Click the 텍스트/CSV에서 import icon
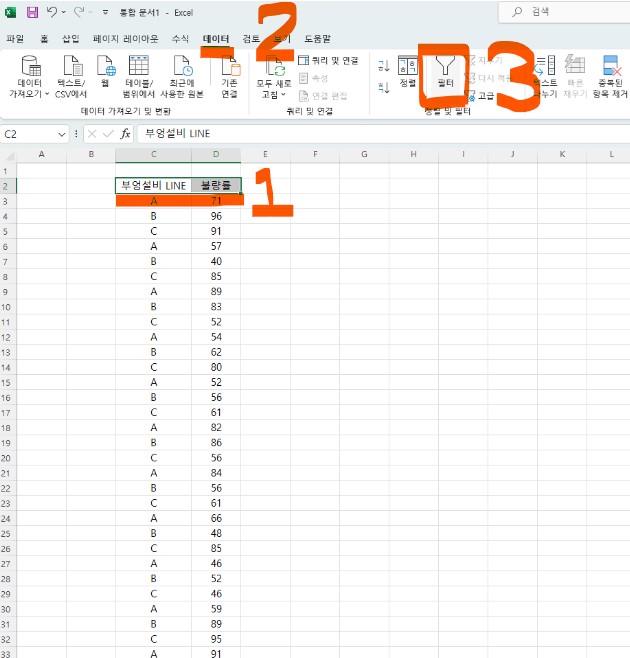The image size is (630, 658). [x=72, y=65]
